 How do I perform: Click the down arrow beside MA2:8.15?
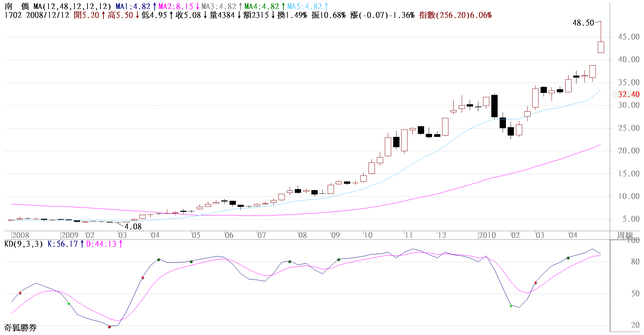pyautogui.click(x=197, y=7)
